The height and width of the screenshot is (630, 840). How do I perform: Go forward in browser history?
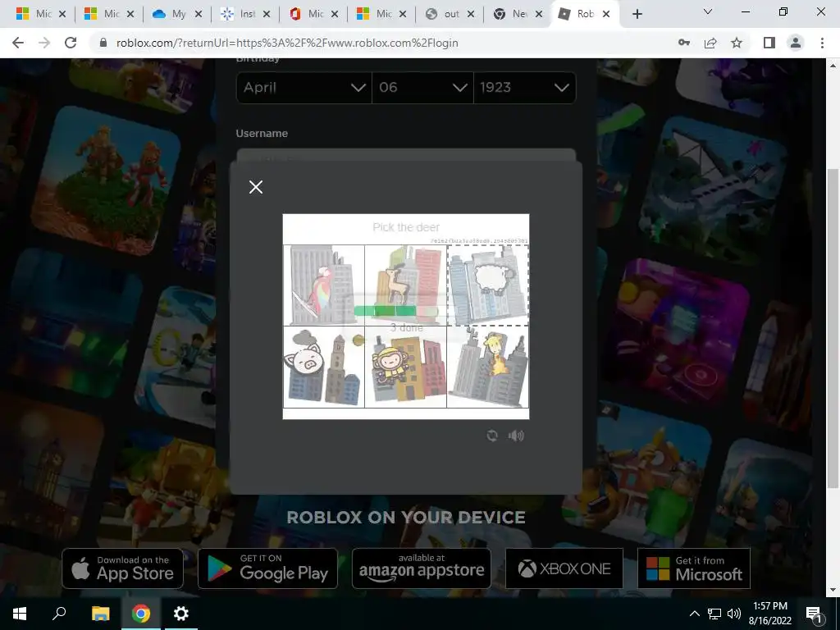pos(44,43)
